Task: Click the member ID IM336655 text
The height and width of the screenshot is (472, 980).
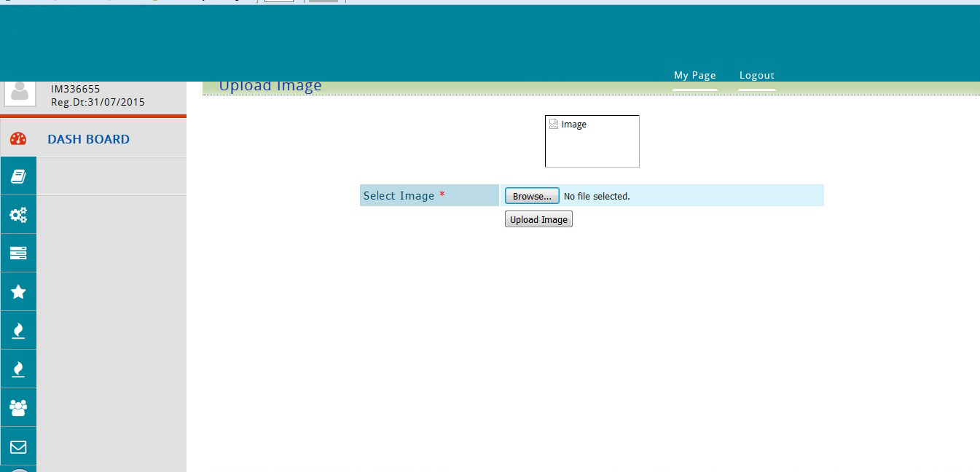Action: (x=76, y=90)
